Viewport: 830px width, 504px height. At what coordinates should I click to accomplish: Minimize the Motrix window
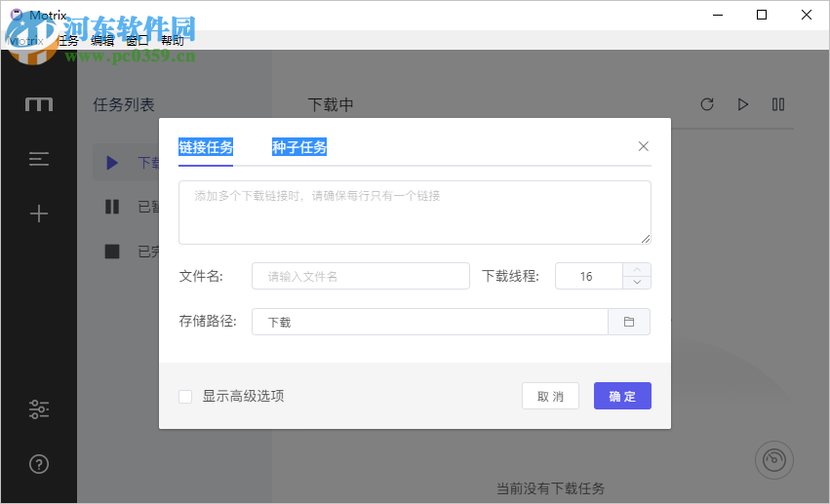coord(718,15)
